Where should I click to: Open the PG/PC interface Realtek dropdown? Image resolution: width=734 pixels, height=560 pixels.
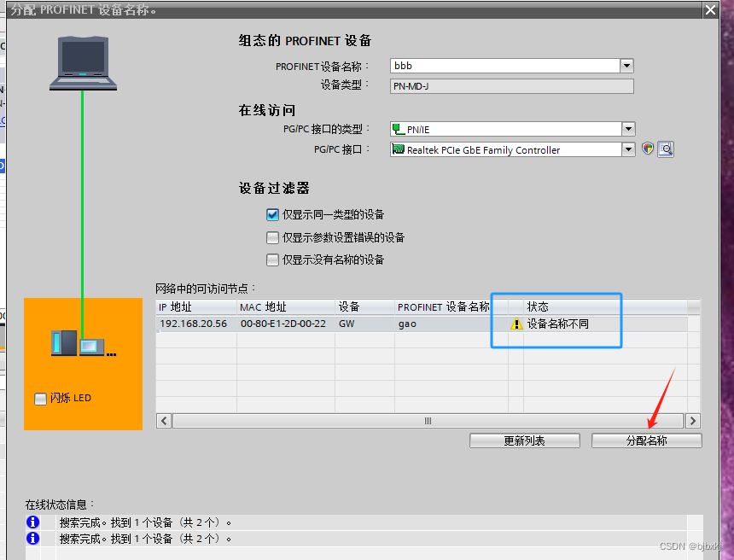[628, 149]
